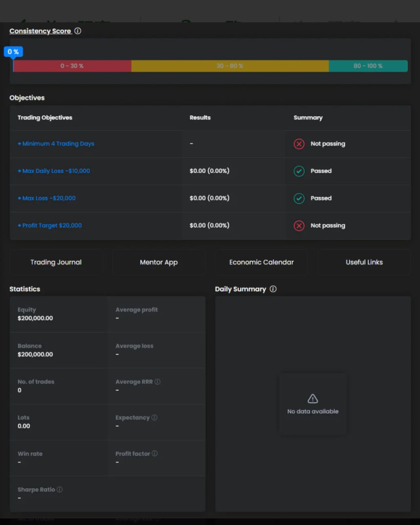Click the warning triangle in Daily Summary
Image resolution: width=420 pixels, height=525 pixels.
(x=313, y=399)
